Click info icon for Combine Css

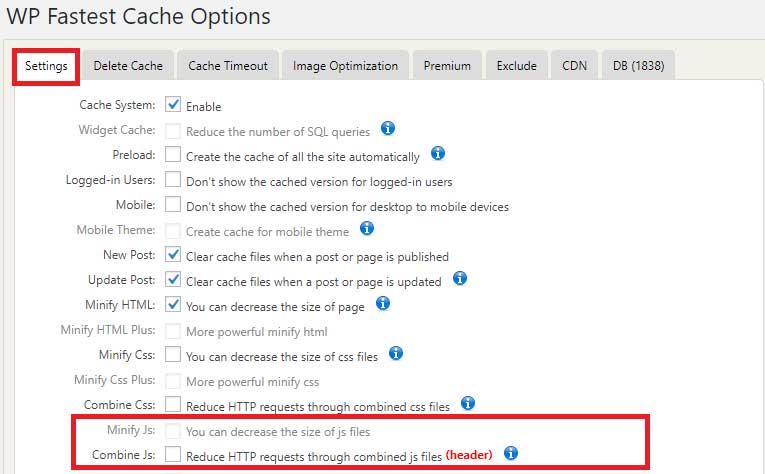[x=467, y=403]
